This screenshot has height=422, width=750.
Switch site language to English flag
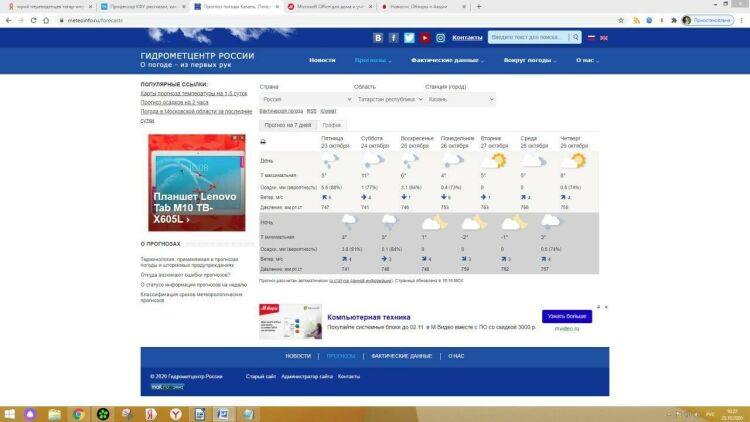click(x=604, y=38)
